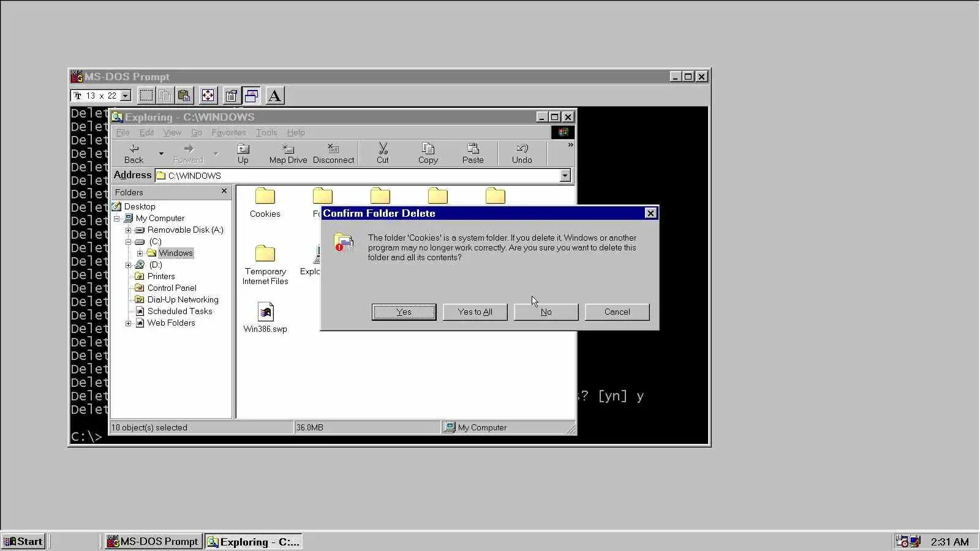Select Dial-Up Networking in the folder tree

183,299
